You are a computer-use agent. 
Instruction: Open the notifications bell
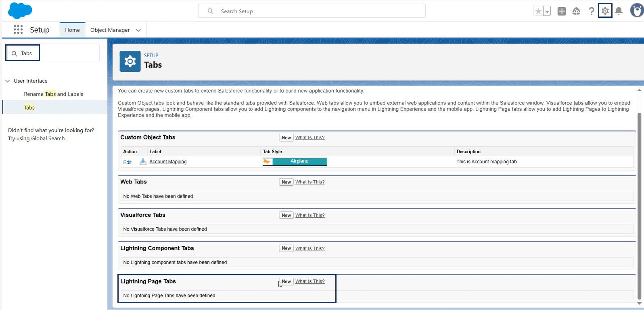[x=619, y=11]
